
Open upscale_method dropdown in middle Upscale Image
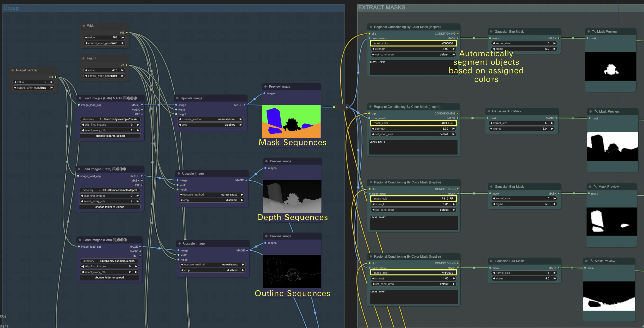click(212, 195)
